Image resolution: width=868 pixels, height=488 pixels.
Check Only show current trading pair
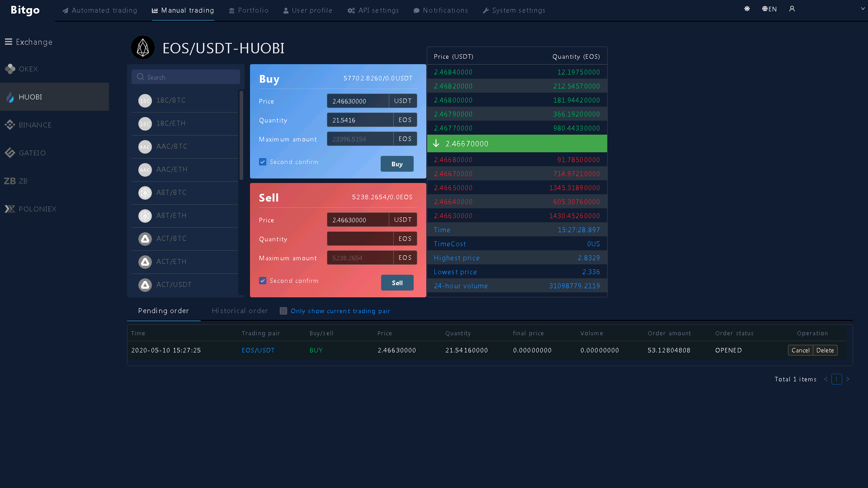pyautogui.click(x=283, y=311)
